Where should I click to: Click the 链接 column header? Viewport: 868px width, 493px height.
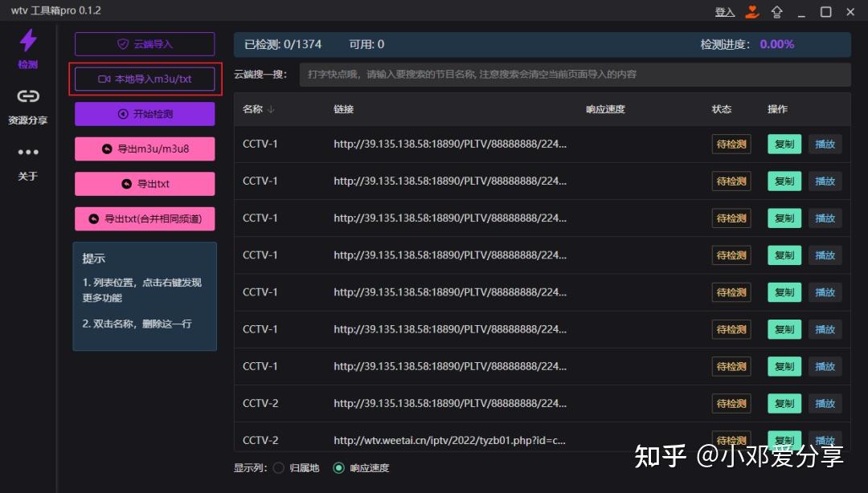click(344, 109)
